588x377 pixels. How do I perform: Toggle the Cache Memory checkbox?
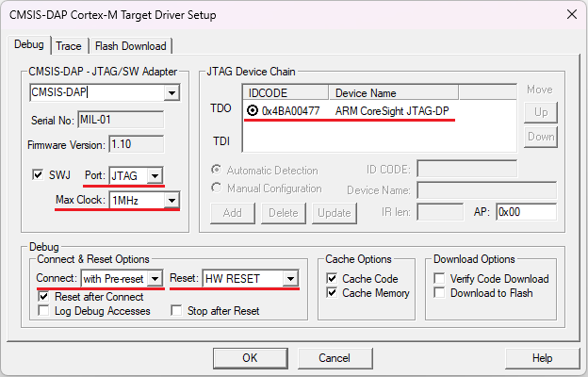332,293
